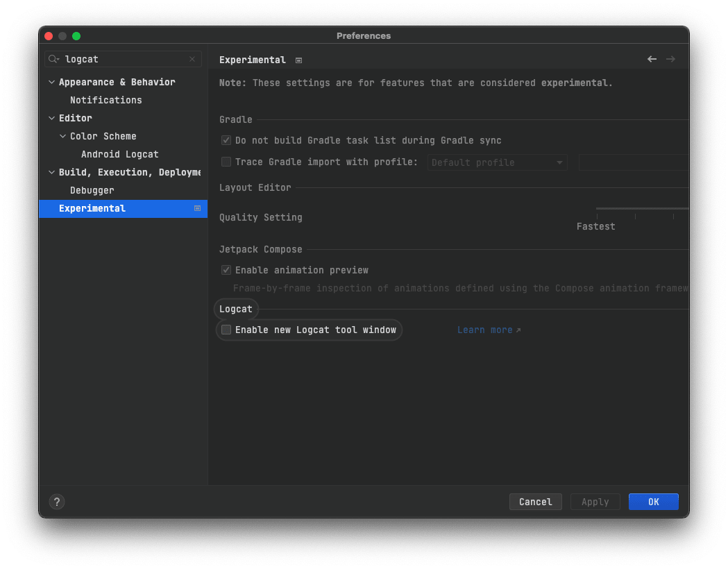Open Android Logcat color scheme settings
The width and height of the screenshot is (728, 569).
(x=120, y=154)
